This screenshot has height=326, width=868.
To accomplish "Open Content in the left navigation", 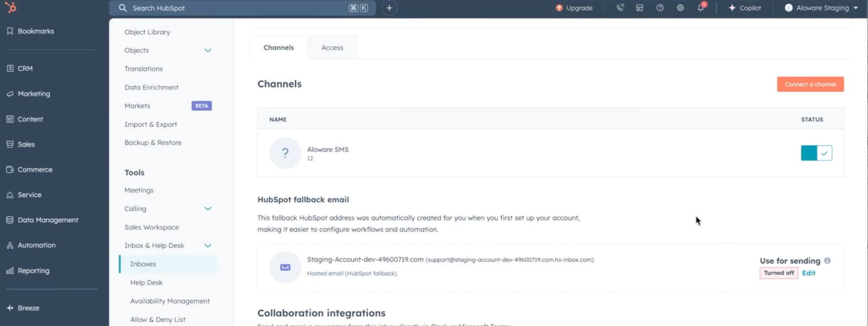I will [x=24, y=119].
